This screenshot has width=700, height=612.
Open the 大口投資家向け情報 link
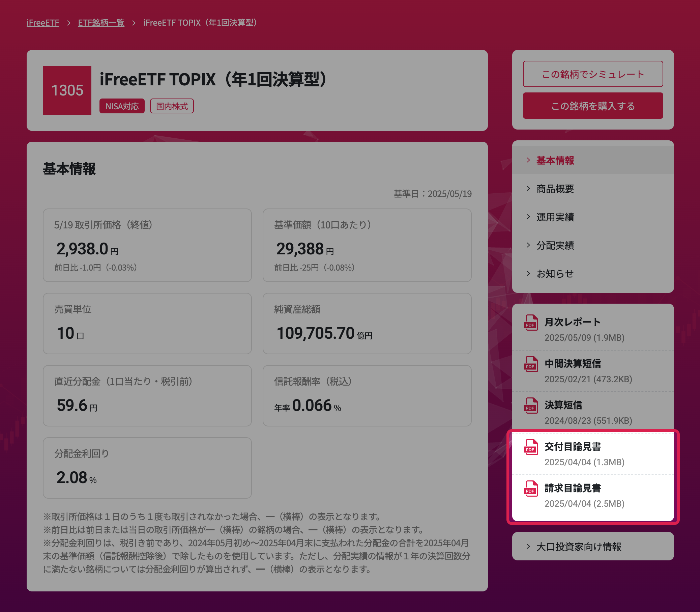click(593, 546)
